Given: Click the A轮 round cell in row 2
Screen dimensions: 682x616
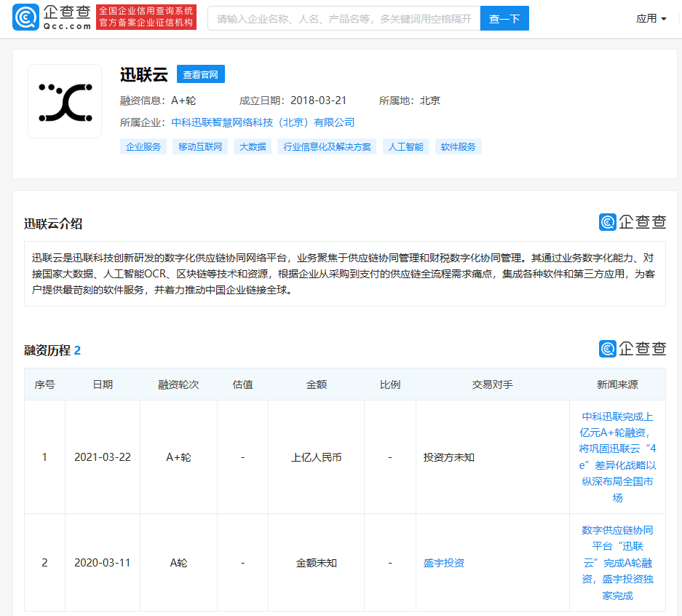Looking at the screenshot, I should click(x=178, y=563).
